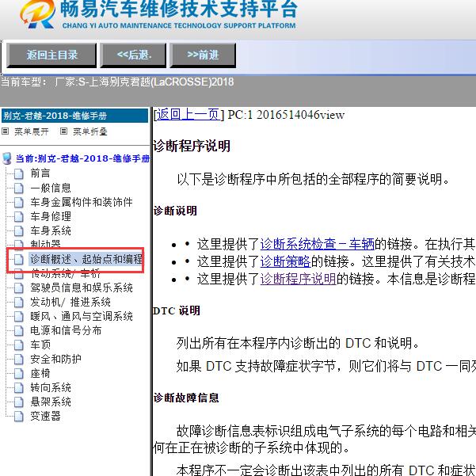Image resolution: width=476 pixels, height=476 pixels.
Task: Open the 一般信息 tree item
Action: [51, 188]
